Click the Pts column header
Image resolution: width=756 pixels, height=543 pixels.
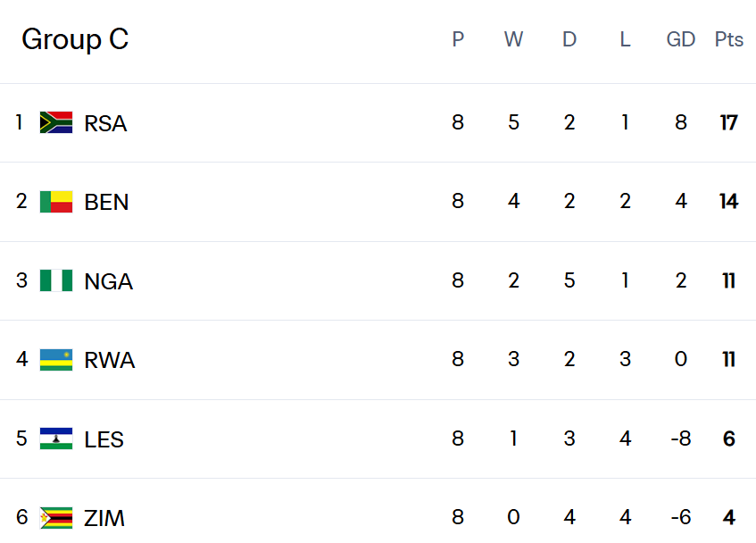point(728,39)
